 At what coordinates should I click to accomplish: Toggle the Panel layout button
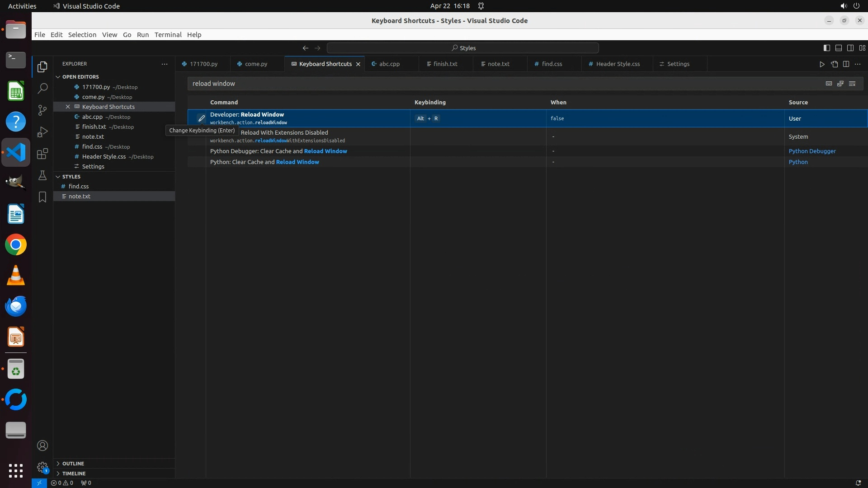(x=838, y=48)
